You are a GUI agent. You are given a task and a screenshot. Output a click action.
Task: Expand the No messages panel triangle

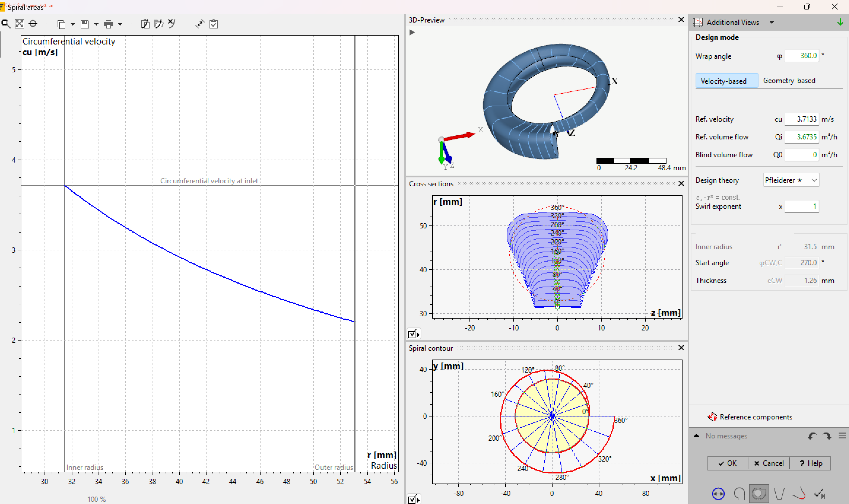pos(696,435)
